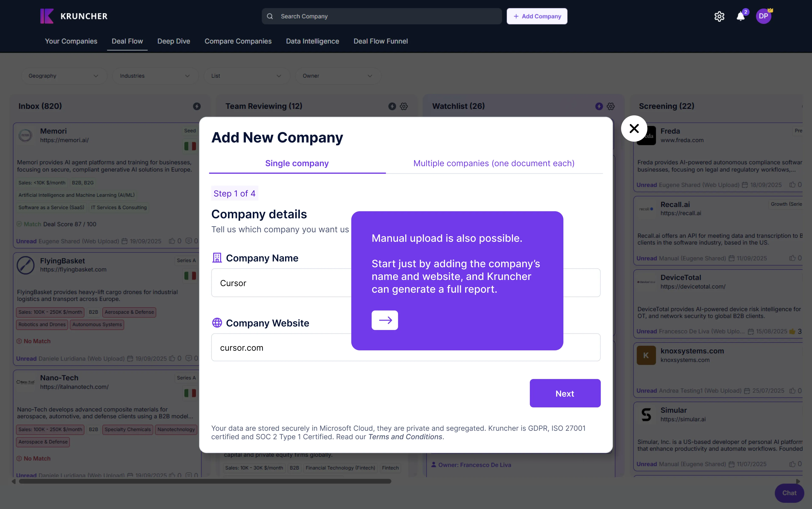Click the Inbox column lightning icon

197,106
